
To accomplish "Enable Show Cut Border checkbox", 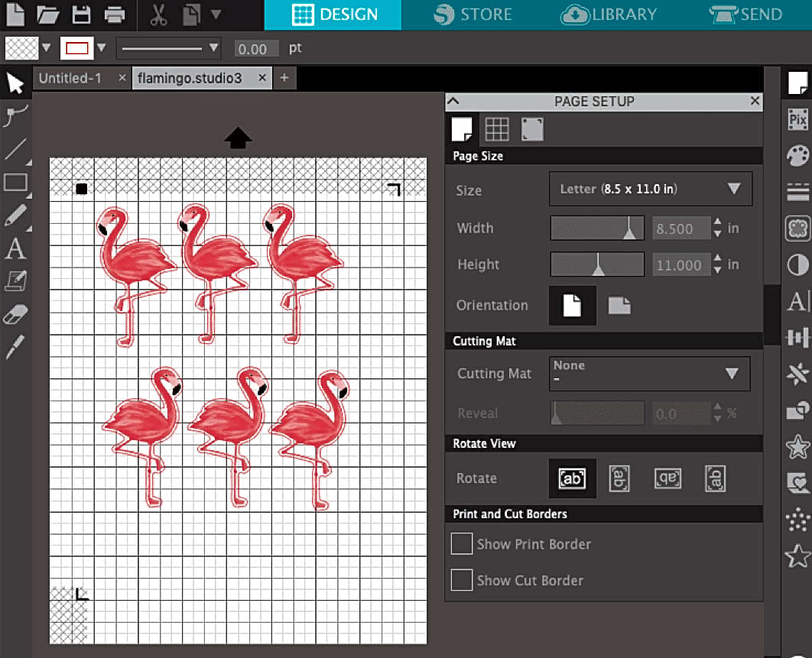I will coord(461,580).
